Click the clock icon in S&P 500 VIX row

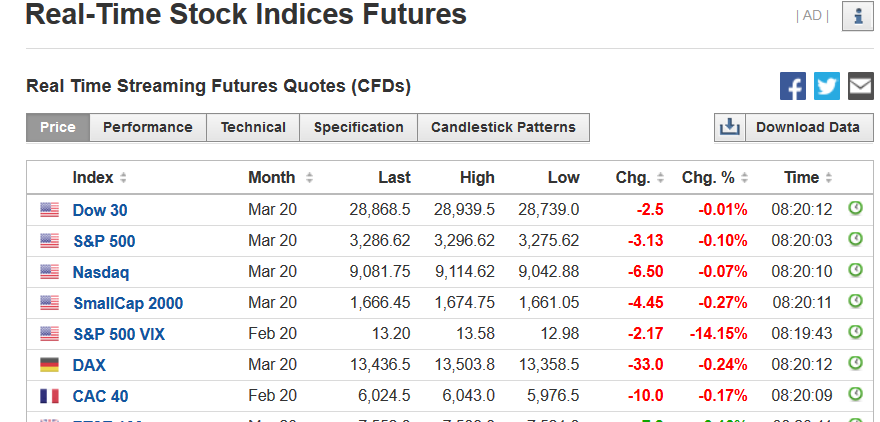click(855, 333)
